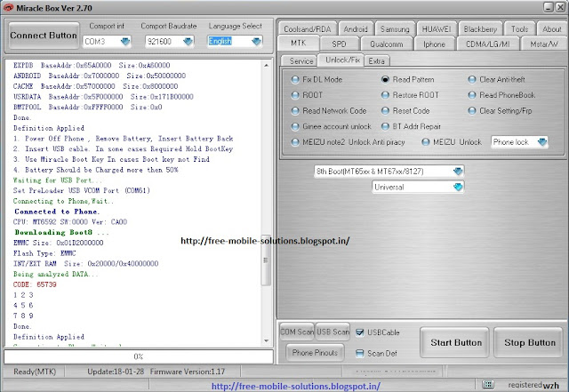Expand the Phone lock dropdown
The height and width of the screenshot is (392, 569).
(x=542, y=142)
